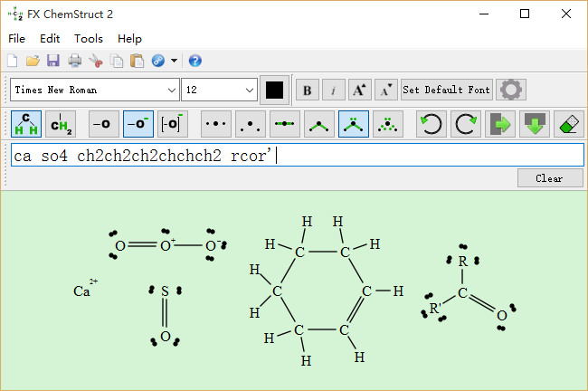The height and width of the screenshot is (391, 588).
Task: Expand the font size 12 dropdown
Action: 250,90
